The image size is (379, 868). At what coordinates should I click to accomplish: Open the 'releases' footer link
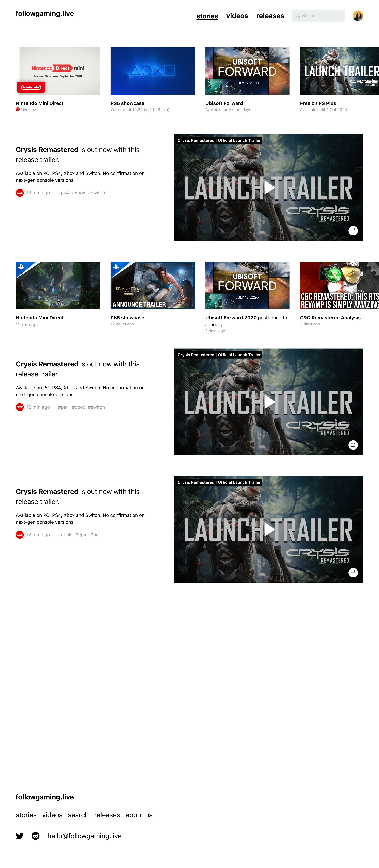tap(107, 815)
